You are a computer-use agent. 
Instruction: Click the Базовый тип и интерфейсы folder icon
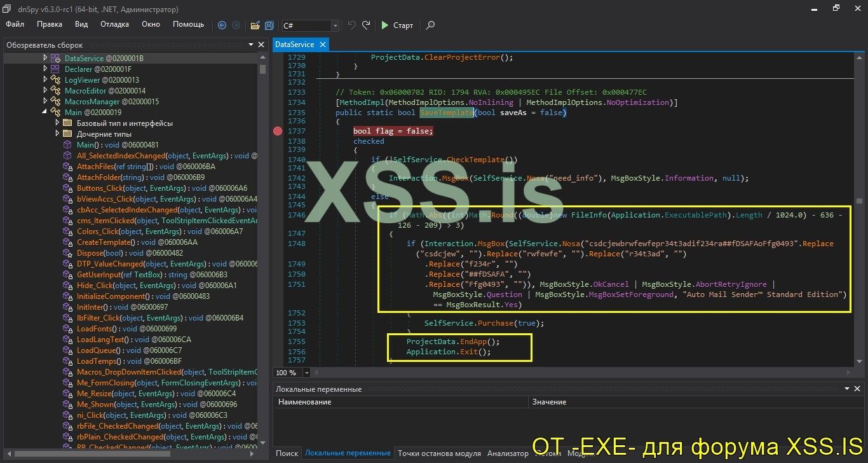(67, 123)
